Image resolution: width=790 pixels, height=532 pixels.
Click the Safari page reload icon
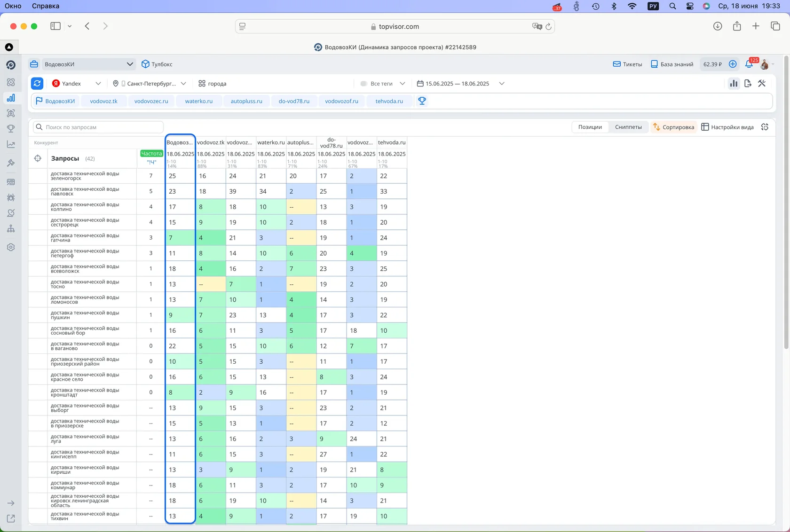click(x=548, y=26)
